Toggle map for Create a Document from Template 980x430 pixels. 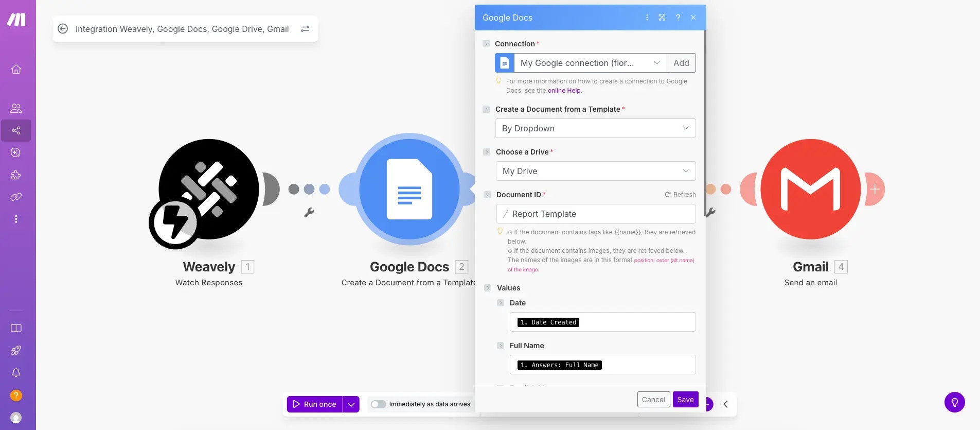[x=486, y=109]
